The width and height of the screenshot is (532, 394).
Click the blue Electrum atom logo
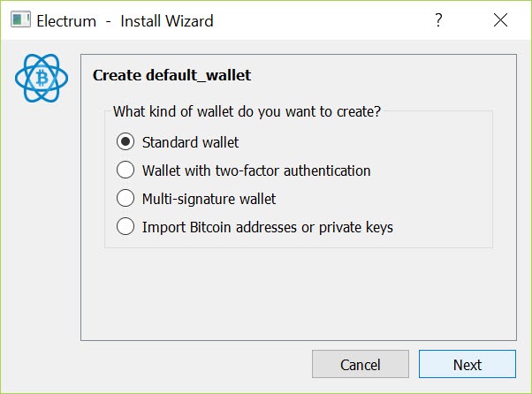pos(42,78)
